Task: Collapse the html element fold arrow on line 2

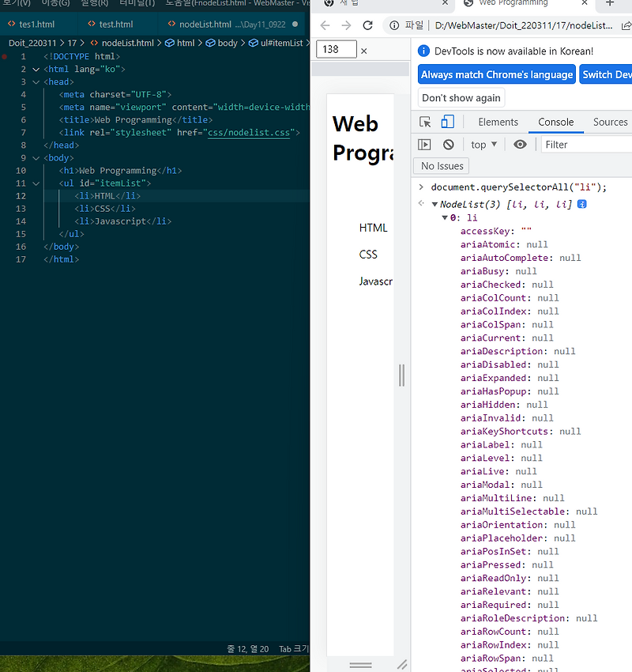Action: (x=35, y=69)
